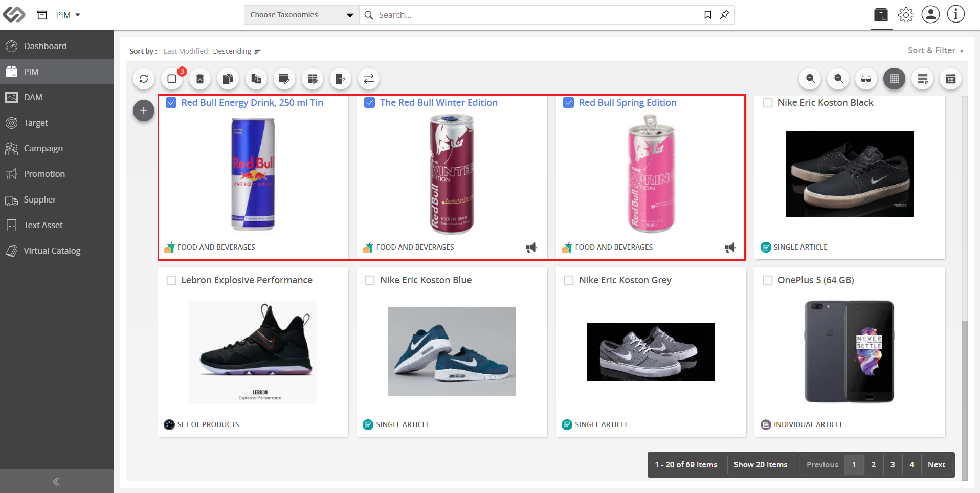Check OnePlus 5 (64 GB)
The width and height of the screenshot is (980, 493).
(768, 280)
